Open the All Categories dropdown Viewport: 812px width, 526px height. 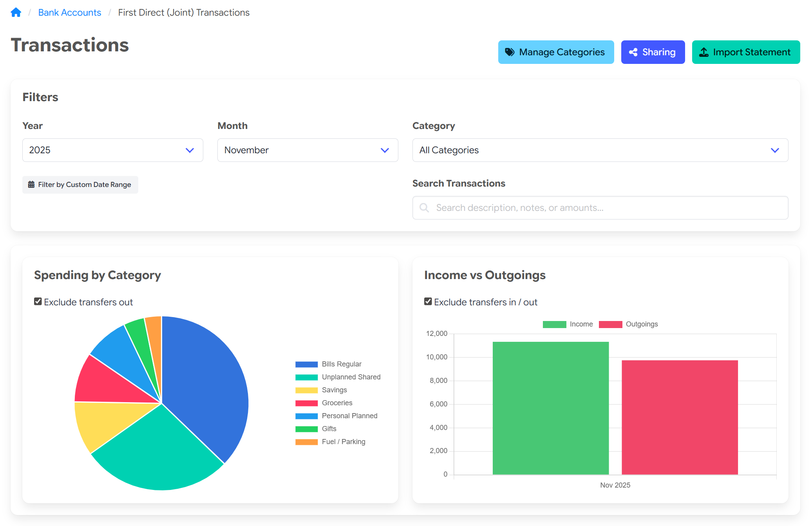[x=600, y=150]
